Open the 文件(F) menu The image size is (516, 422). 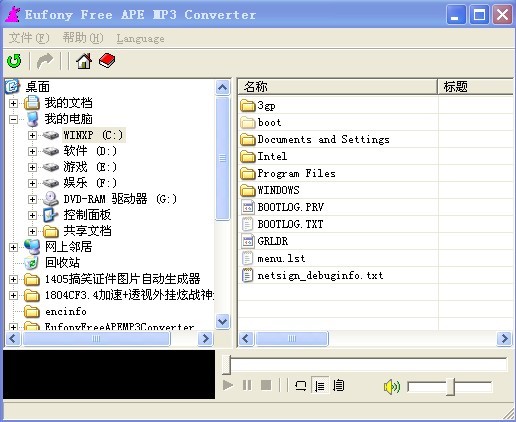coord(29,38)
